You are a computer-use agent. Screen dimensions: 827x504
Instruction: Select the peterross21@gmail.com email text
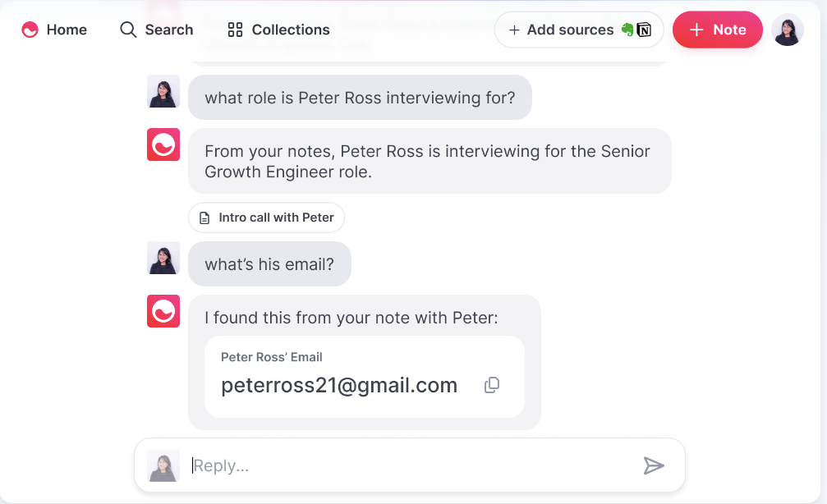point(339,385)
